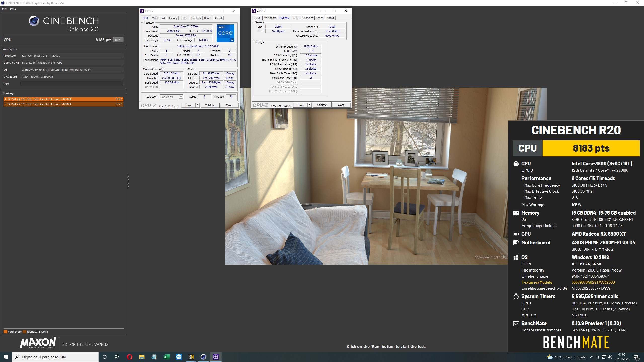Viewport: 644px width, 362px height.
Task: Open Task View icon in taskbar
Action: click(117, 357)
